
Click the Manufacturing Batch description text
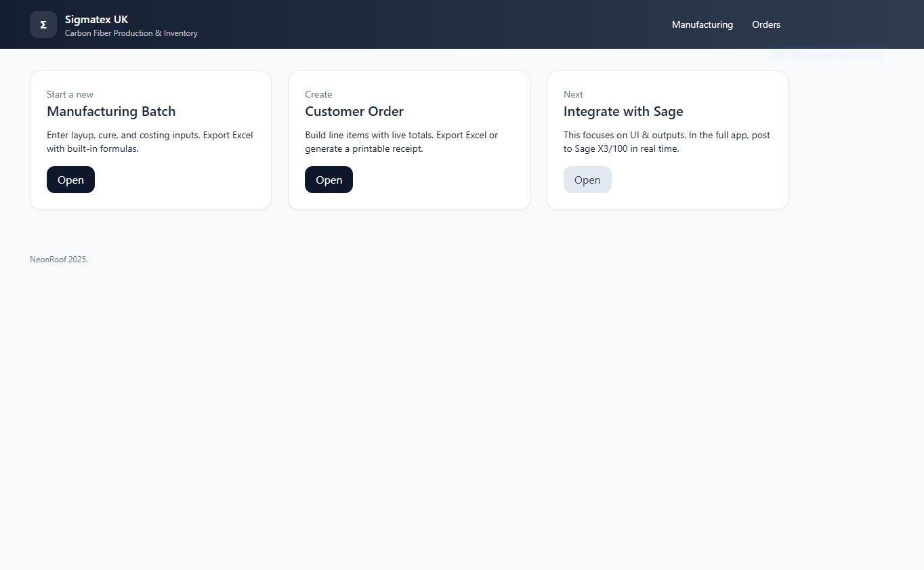tap(150, 142)
